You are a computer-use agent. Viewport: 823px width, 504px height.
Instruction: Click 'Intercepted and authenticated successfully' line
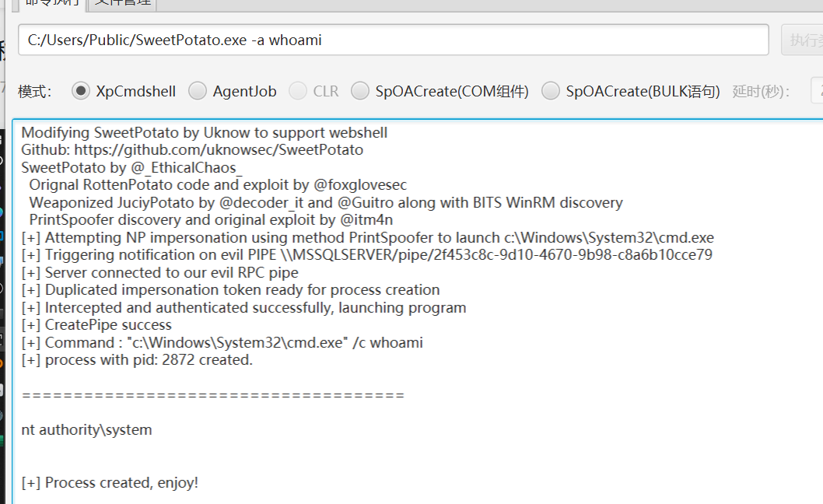[243, 308]
